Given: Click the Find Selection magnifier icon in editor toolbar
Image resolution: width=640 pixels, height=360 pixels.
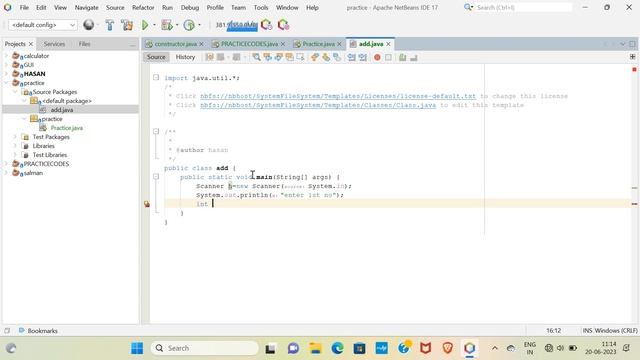Looking at the screenshot, I should pyautogui.click(x=256, y=57).
